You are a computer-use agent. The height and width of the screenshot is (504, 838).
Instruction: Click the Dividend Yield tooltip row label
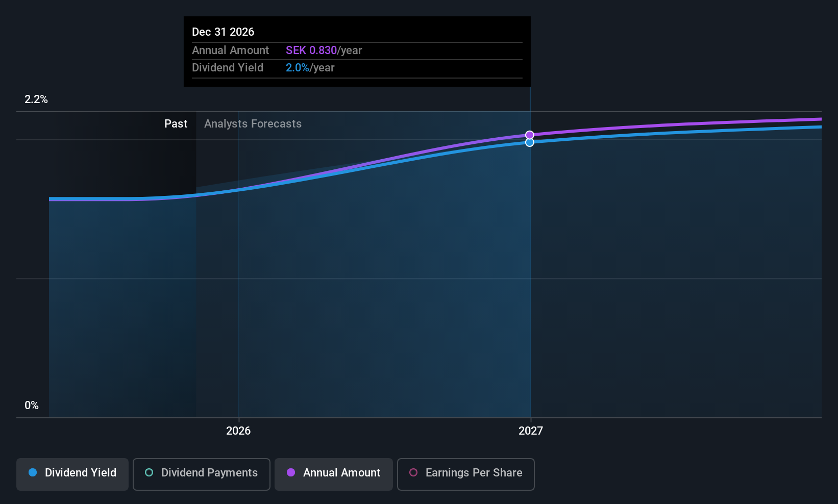point(228,68)
